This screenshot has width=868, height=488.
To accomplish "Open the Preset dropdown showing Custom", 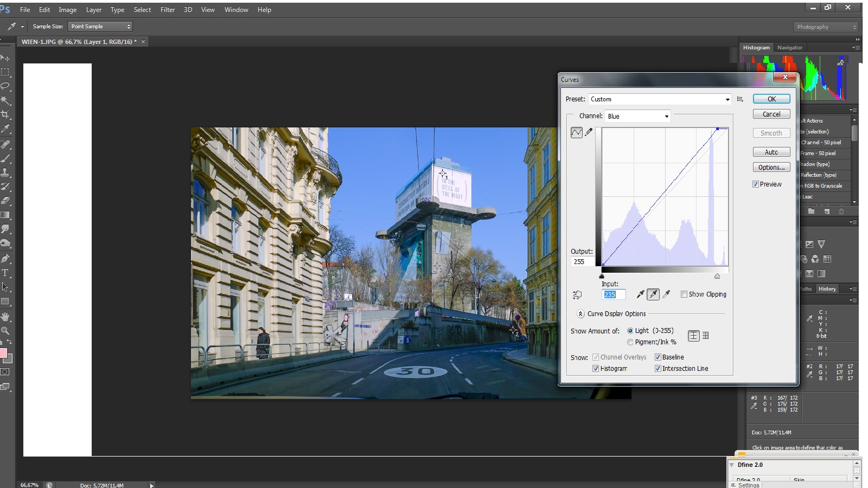I will (660, 99).
